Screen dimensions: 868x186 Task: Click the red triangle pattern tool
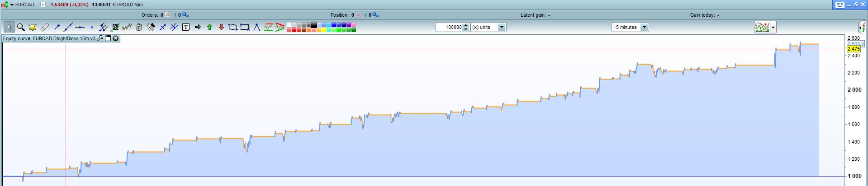point(280,27)
